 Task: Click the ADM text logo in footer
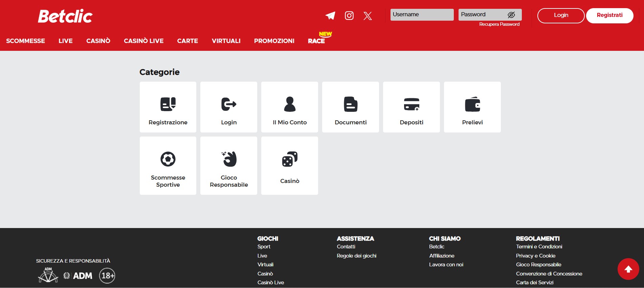pos(78,276)
